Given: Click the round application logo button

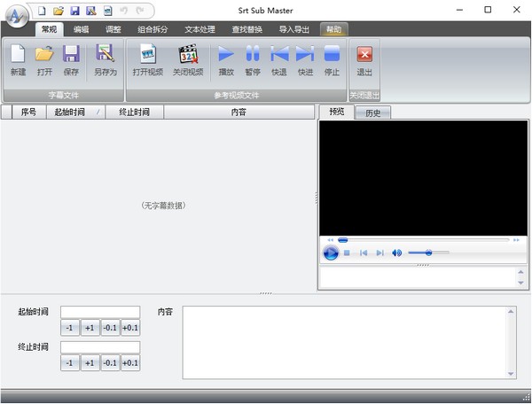Looking at the screenshot, I should 16,16.
